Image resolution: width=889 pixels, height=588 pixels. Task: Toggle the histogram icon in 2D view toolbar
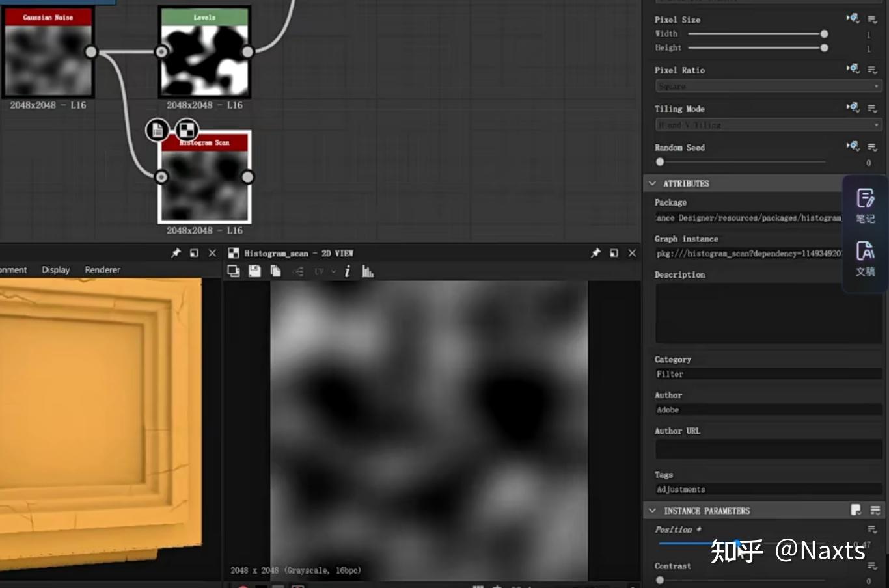pyautogui.click(x=368, y=271)
